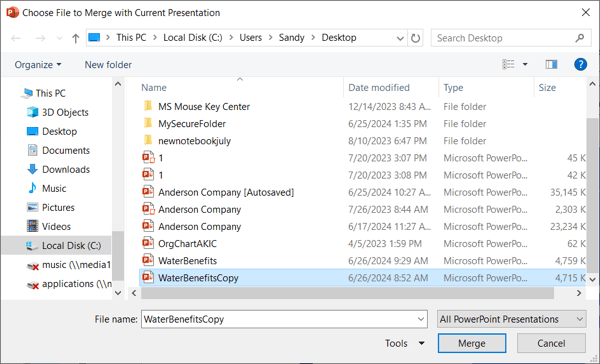Click the search magnifier icon
Image resolution: width=600 pixels, height=364 pixels.
coord(579,38)
